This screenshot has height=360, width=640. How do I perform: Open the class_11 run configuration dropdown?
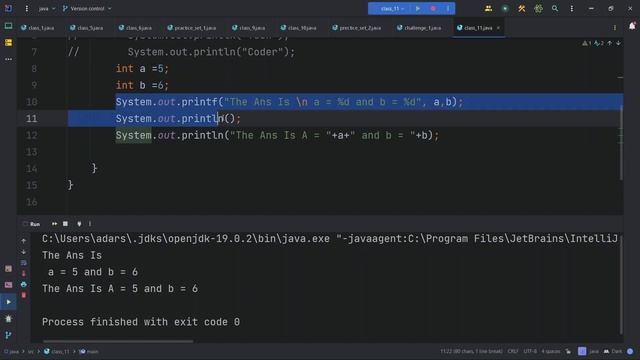(392, 9)
